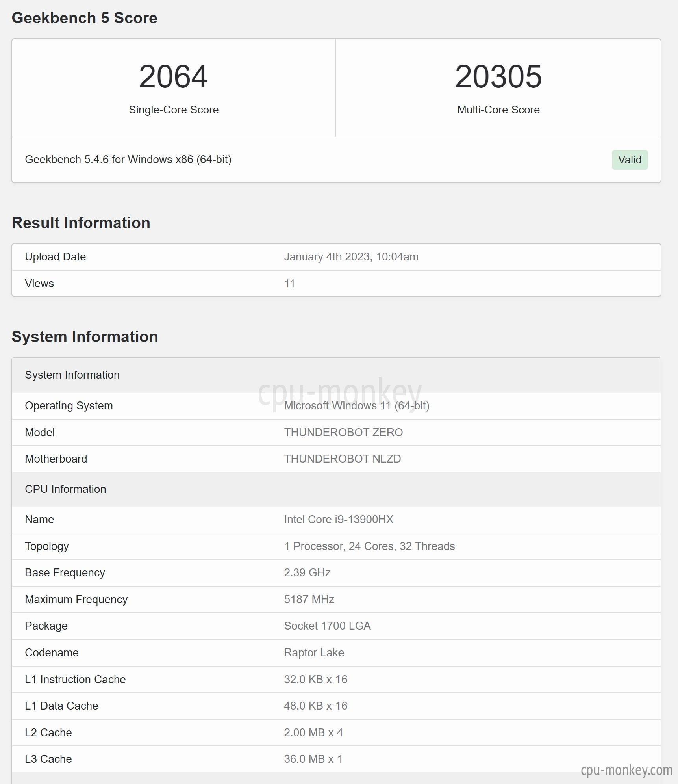The width and height of the screenshot is (678, 784).
Task: Click the Operating System label
Action: coord(69,406)
